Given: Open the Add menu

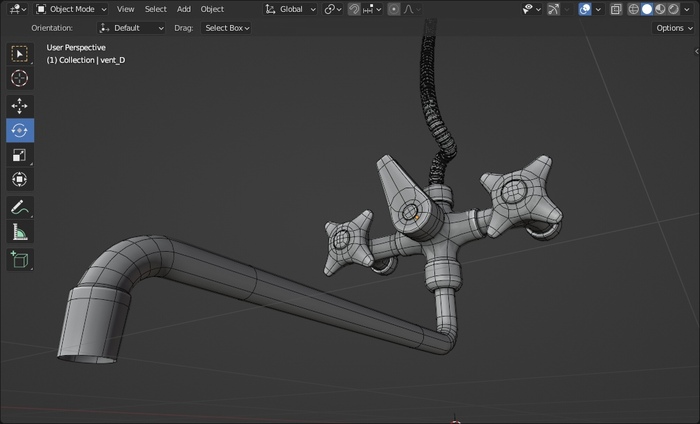Looking at the screenshot, I should tap(184, 9).
